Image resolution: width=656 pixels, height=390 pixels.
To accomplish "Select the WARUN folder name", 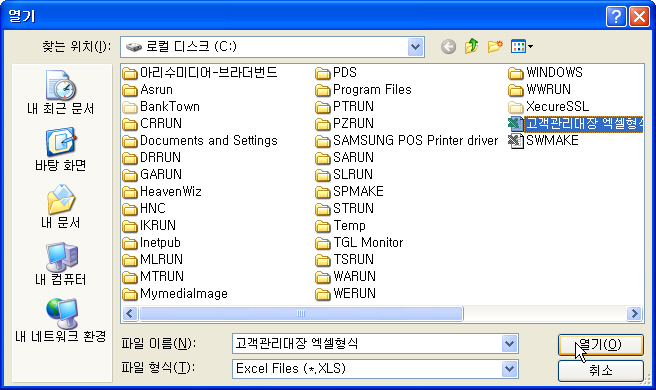I will pyautogui.click(x=355, y=277).
